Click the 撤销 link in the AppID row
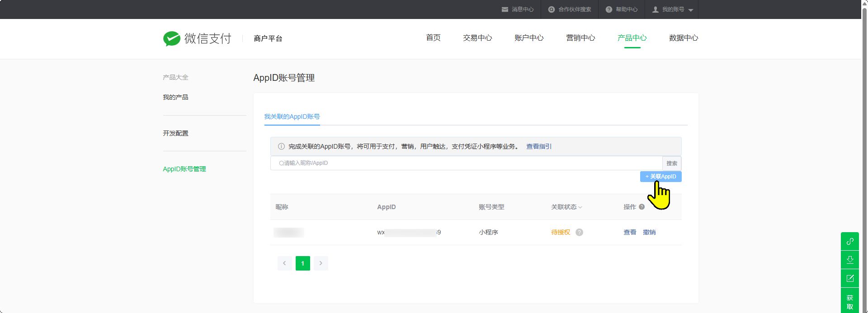The image size is (868, 313). [x=649, y=232]
